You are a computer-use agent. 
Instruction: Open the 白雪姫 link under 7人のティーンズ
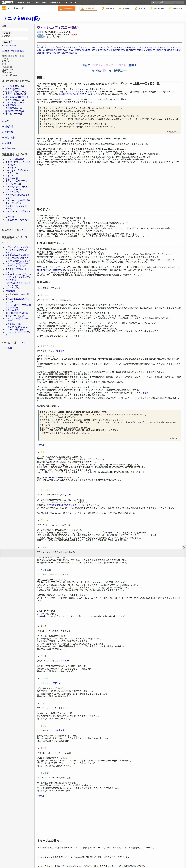[42, 616]
